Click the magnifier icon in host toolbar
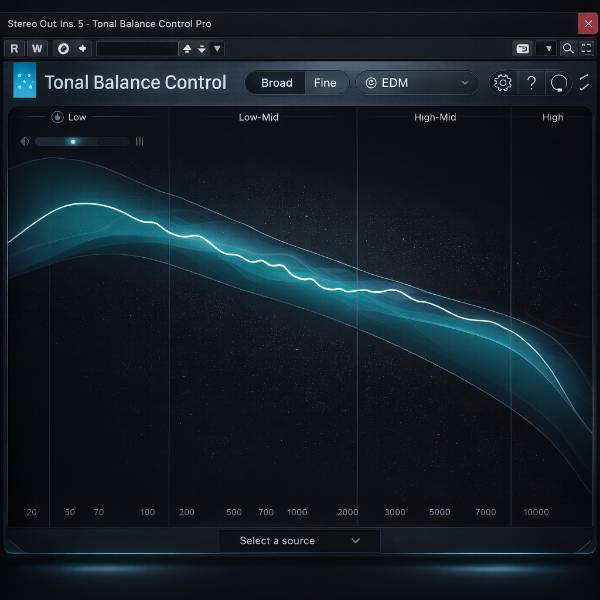The height and width of the screenshot is (600, 600). (x=568, y=48)
